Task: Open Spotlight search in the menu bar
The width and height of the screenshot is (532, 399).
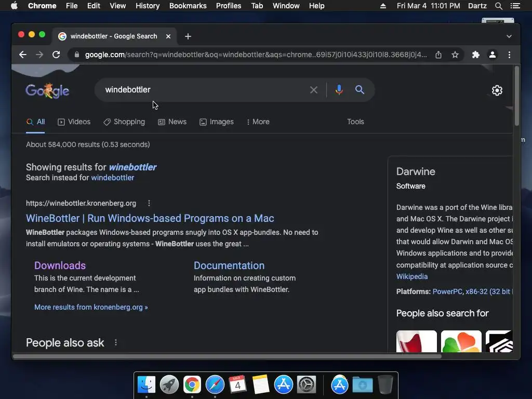Action: pos(499,6)
